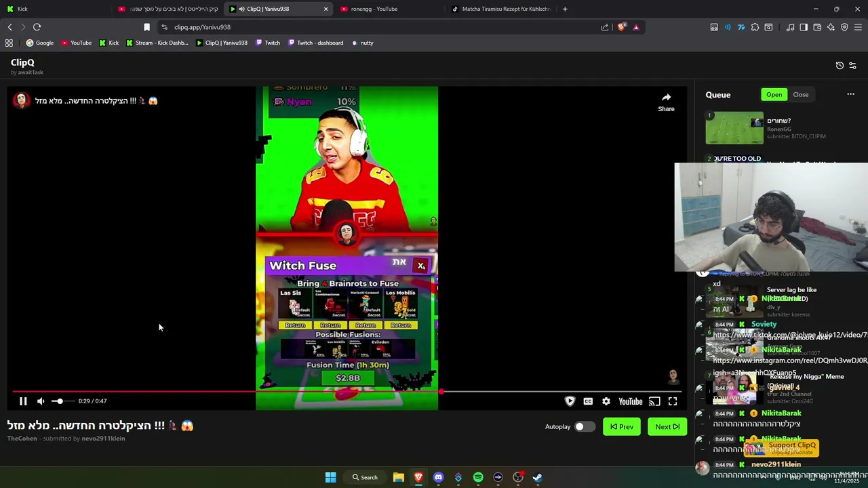The image size is (868, 488).
Task: Open the YouTube bookmark
Action: pos(77,43)
